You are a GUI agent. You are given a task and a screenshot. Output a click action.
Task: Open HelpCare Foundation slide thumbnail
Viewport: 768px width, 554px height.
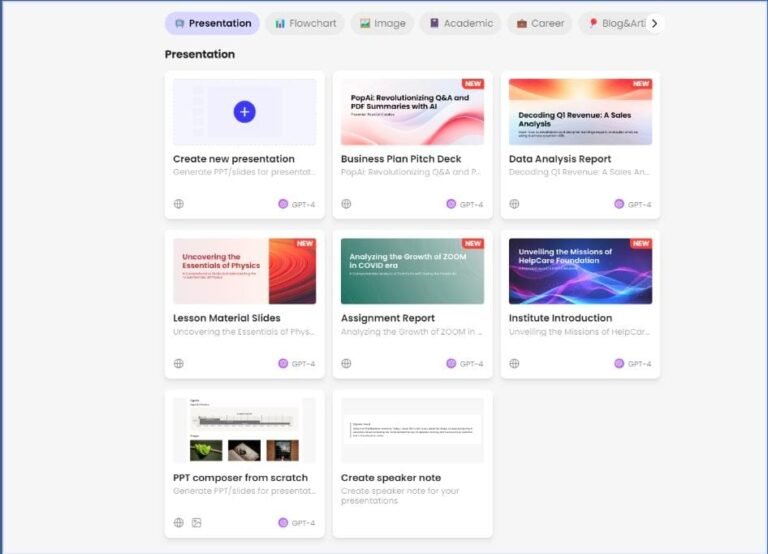click(x=580, y=271)
